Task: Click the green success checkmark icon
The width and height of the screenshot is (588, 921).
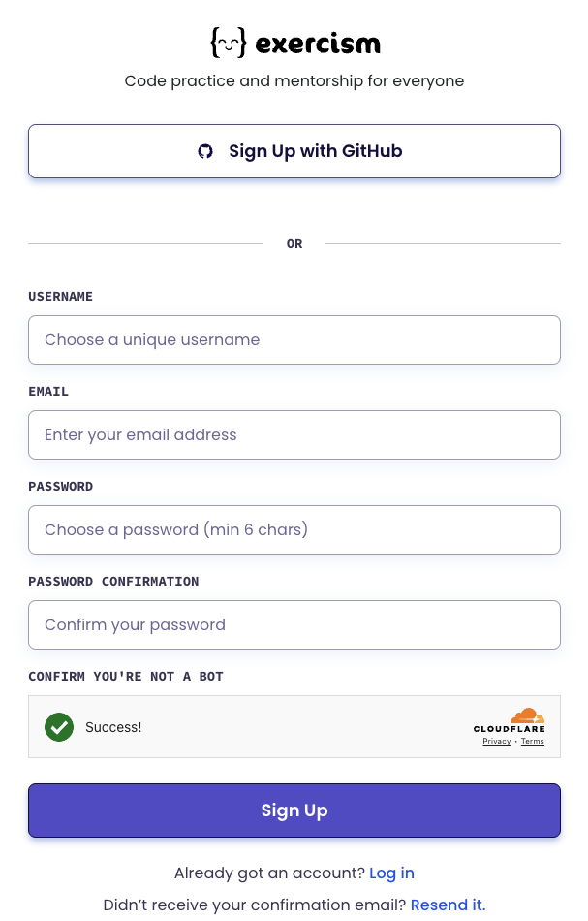Action: click(x=59, y=726)
